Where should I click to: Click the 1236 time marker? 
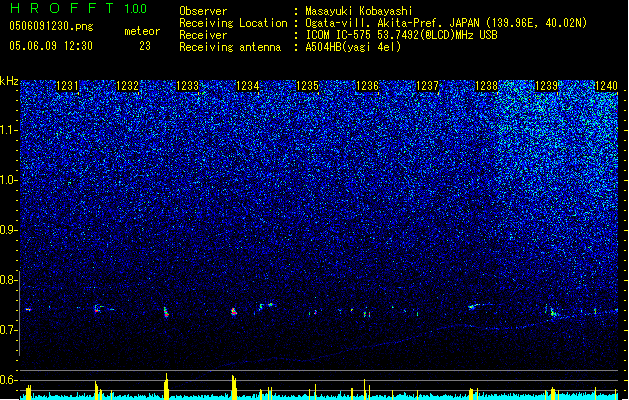click(367, 86)
